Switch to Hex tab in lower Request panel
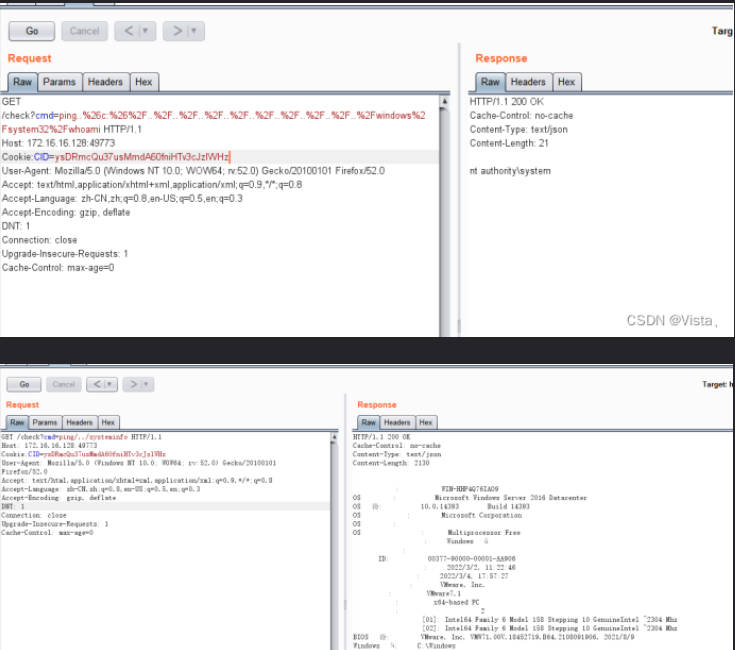This screenshot has width=735, height=650. tap(108, 422)
